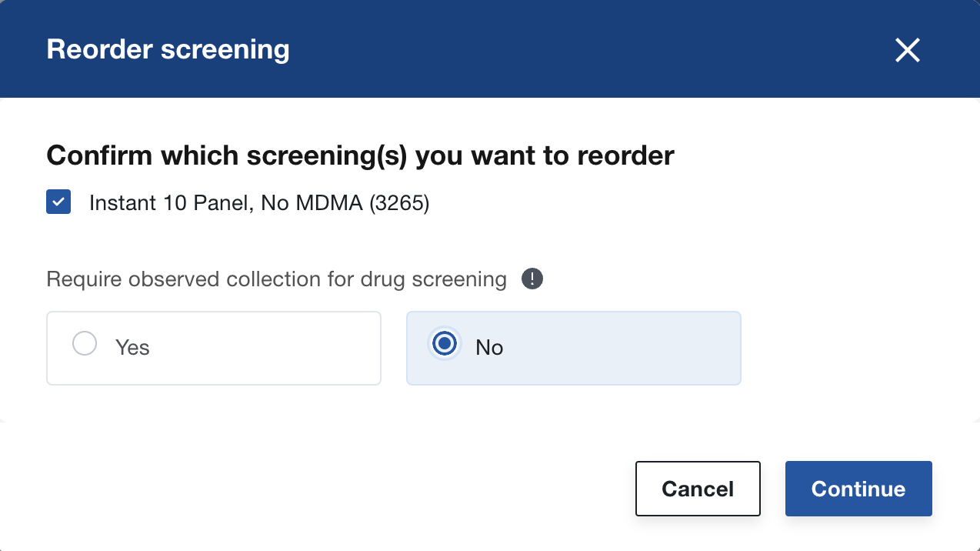Cancel the screening reorder

[x=698, y=489]
